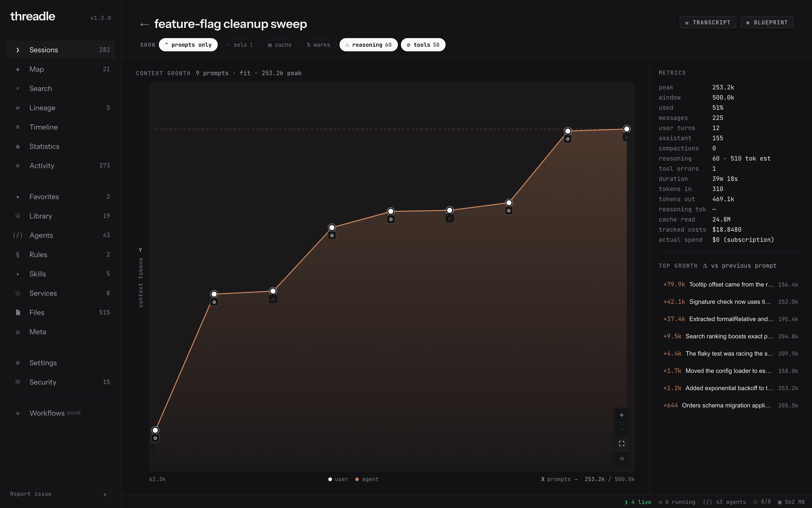Open 'Tooltip offset came from the r…' growth entry
Screen dimensions: 812x508
pyautogui.click(x=731, y=284)
